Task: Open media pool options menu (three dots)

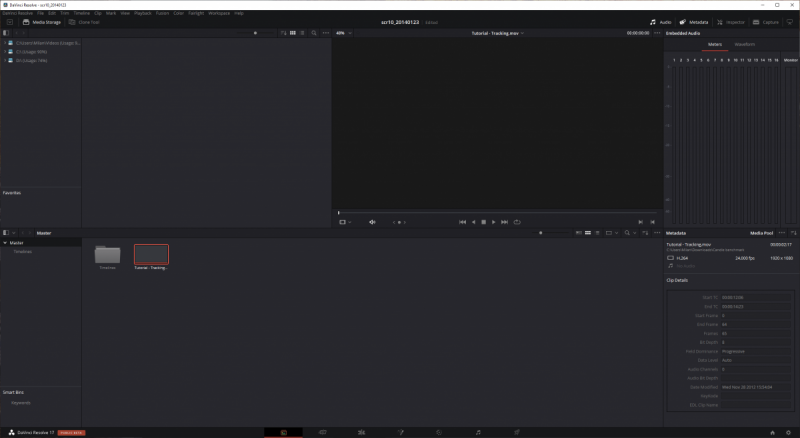Action: point(657,233)
